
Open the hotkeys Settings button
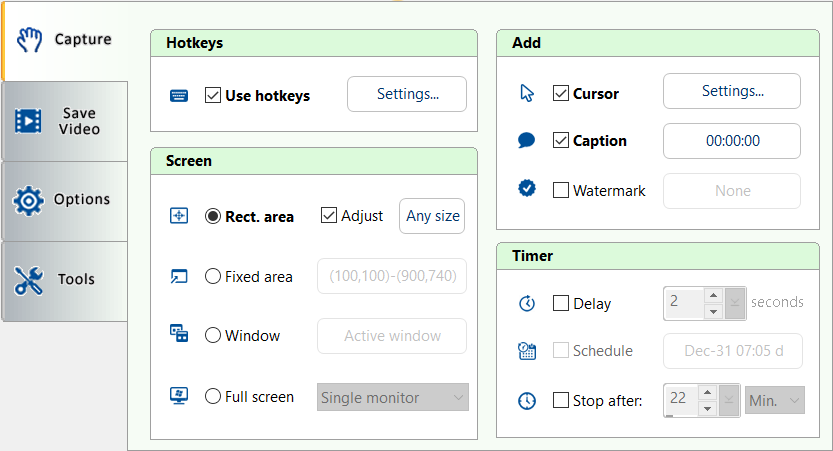[x=407, y=94]
